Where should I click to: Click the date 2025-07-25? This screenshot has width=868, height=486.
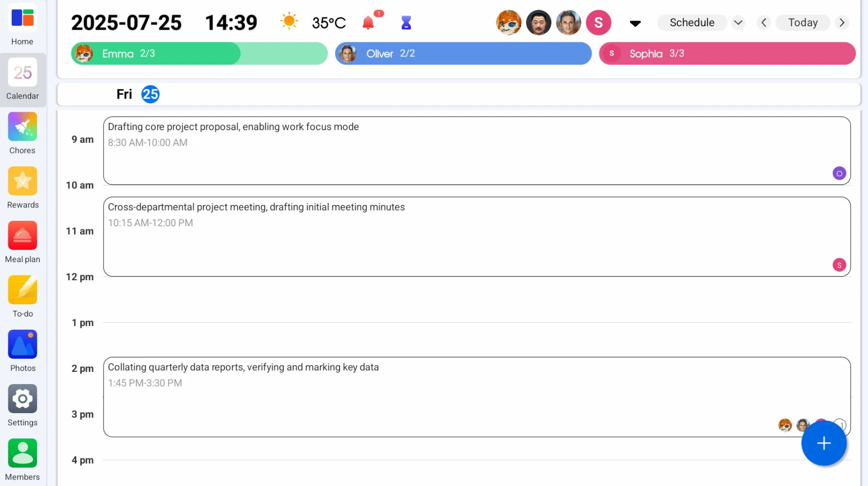(126, 22)
